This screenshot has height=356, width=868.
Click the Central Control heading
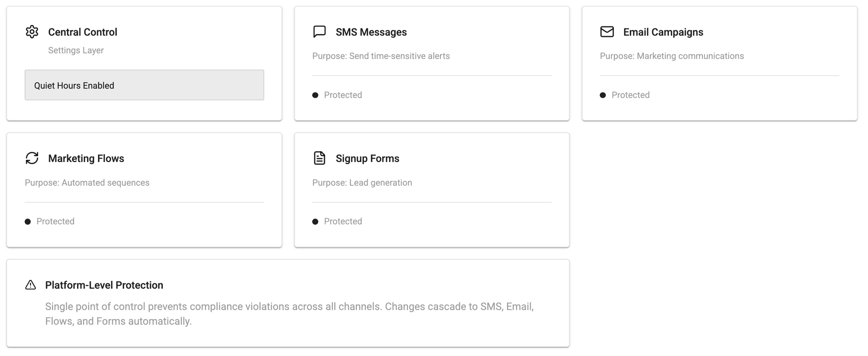click(x=82, y=32)
